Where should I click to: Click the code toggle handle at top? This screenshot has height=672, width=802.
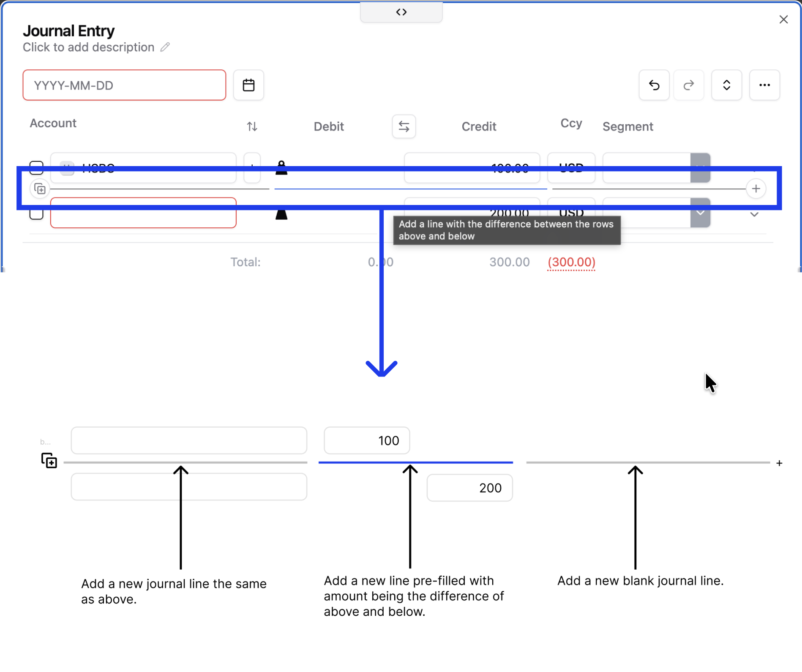[x=401, y=12]
